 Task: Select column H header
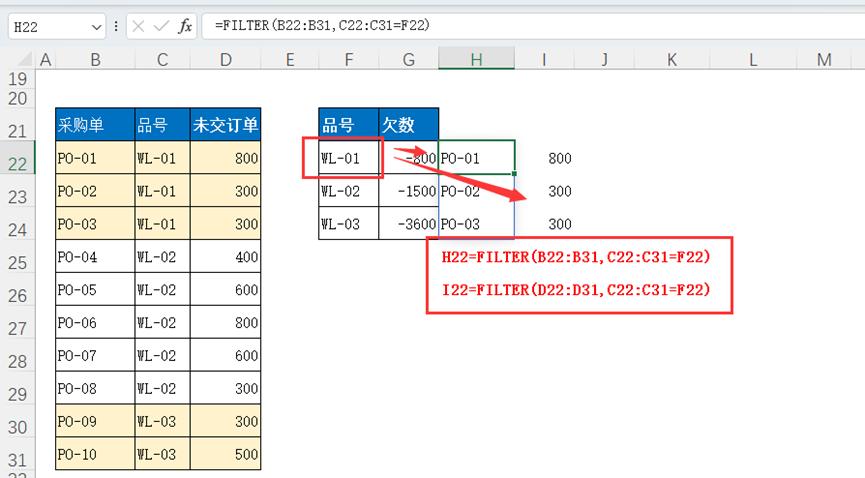coord(477,60)
